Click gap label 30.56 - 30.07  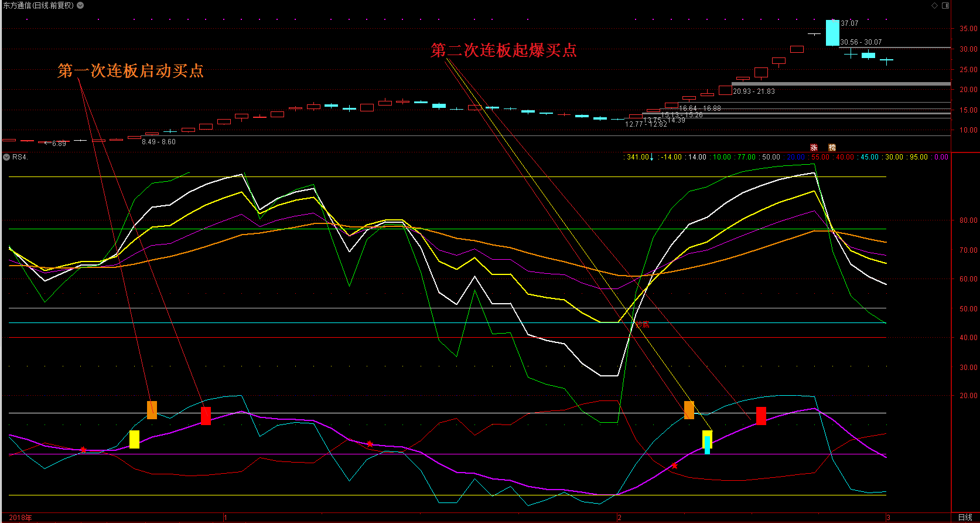coord(861,42)
